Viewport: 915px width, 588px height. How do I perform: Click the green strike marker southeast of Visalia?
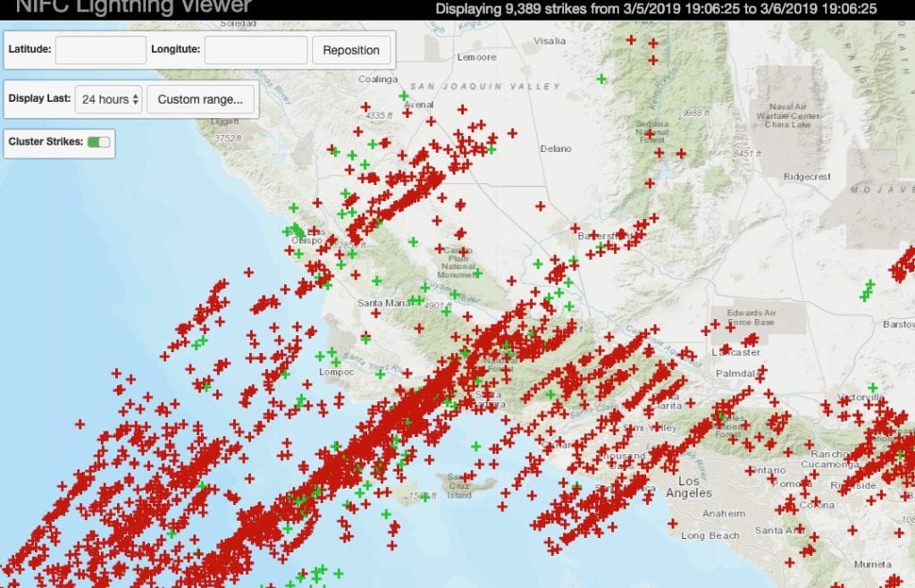tap(601, 79)
